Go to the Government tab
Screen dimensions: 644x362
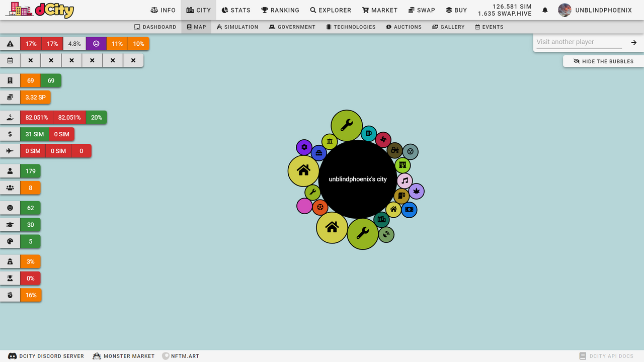point(292,27)
